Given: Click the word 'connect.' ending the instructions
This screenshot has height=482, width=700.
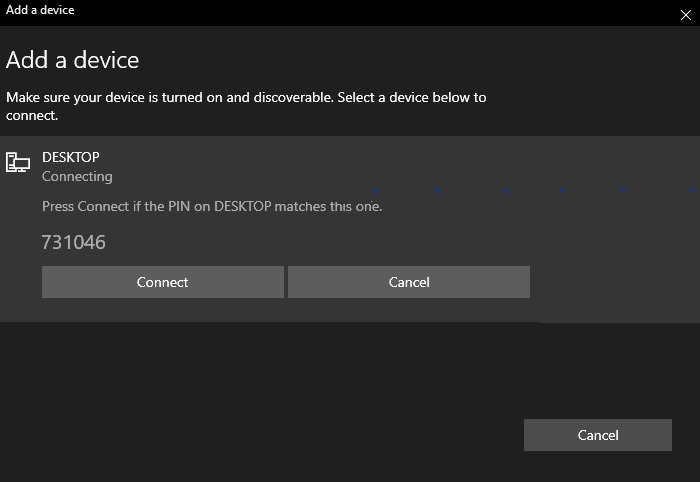Looking at the screenshot, I should 32,115.
